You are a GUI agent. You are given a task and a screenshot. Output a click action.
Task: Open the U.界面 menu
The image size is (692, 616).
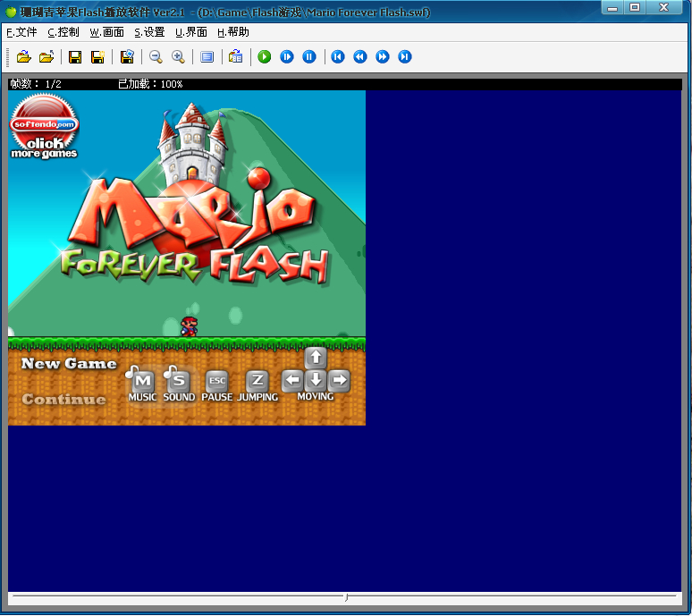point(191,32)
